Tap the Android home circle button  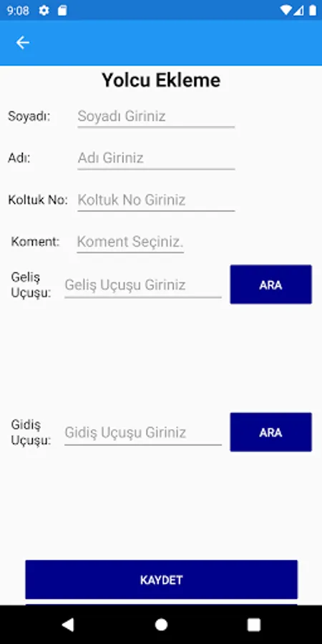[162, 625]
